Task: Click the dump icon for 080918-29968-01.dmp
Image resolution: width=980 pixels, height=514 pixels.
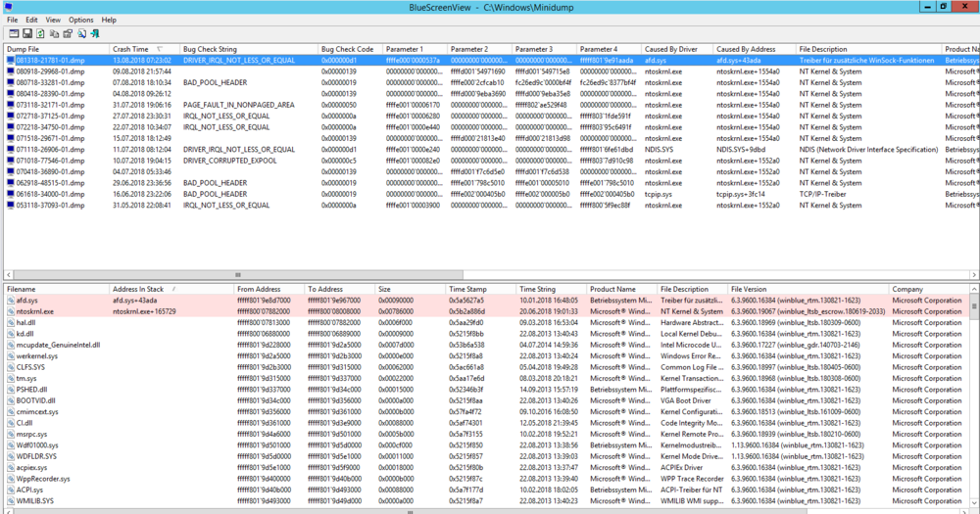Action: pos(10,71)
